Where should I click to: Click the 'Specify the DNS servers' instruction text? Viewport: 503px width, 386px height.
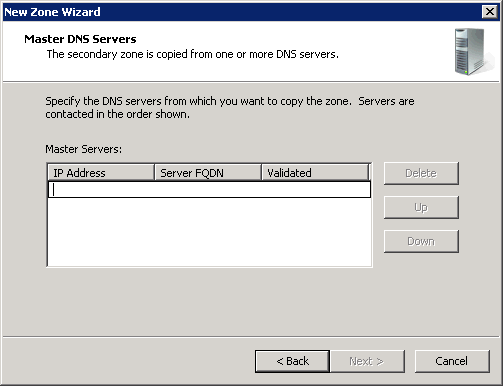pyautogui.click(x=230, y=107)
